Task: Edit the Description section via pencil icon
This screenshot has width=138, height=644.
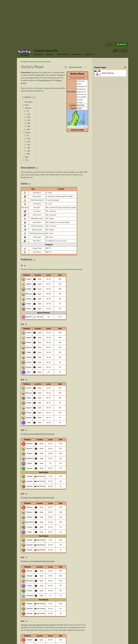Action: tap(37, 168)
